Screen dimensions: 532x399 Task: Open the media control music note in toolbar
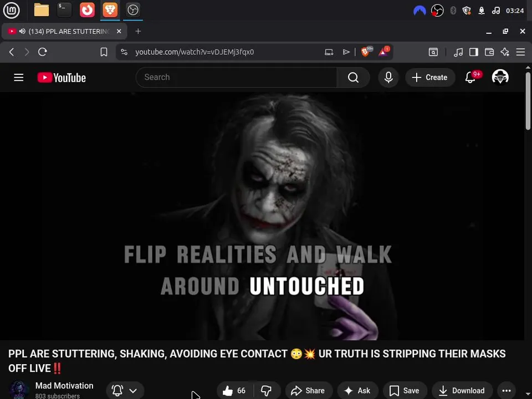point(458,52)
